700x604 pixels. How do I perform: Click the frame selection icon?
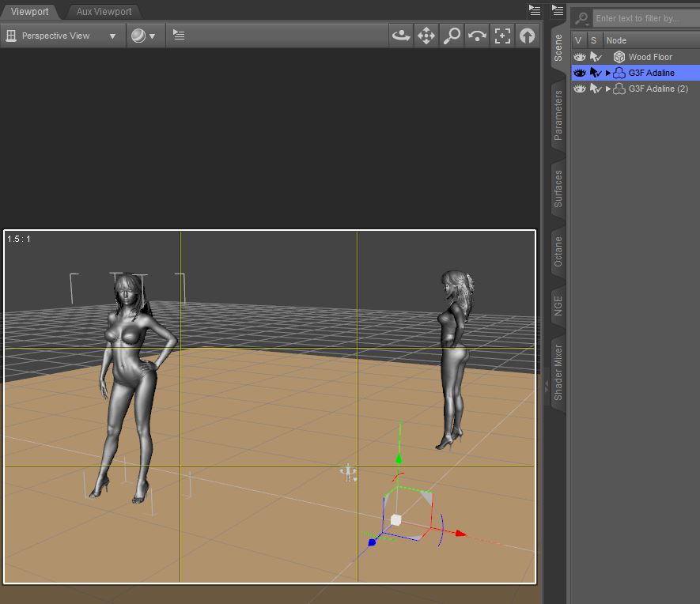[x=502, y=36]
